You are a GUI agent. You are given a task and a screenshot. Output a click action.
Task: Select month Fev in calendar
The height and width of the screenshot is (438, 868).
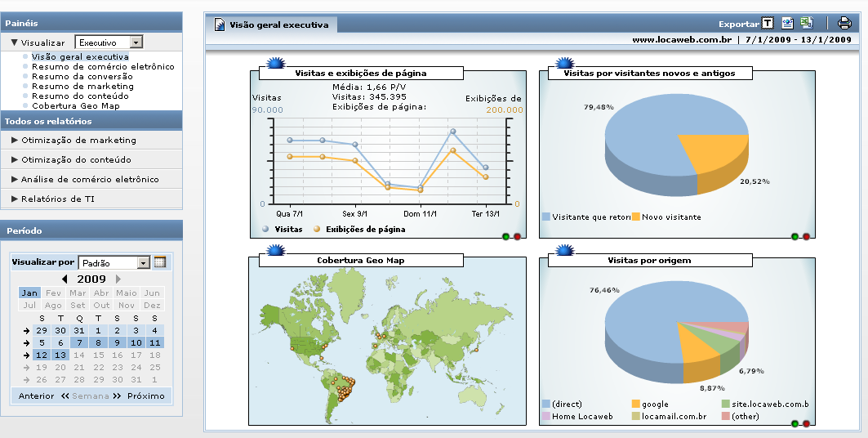tap(54, 293)
